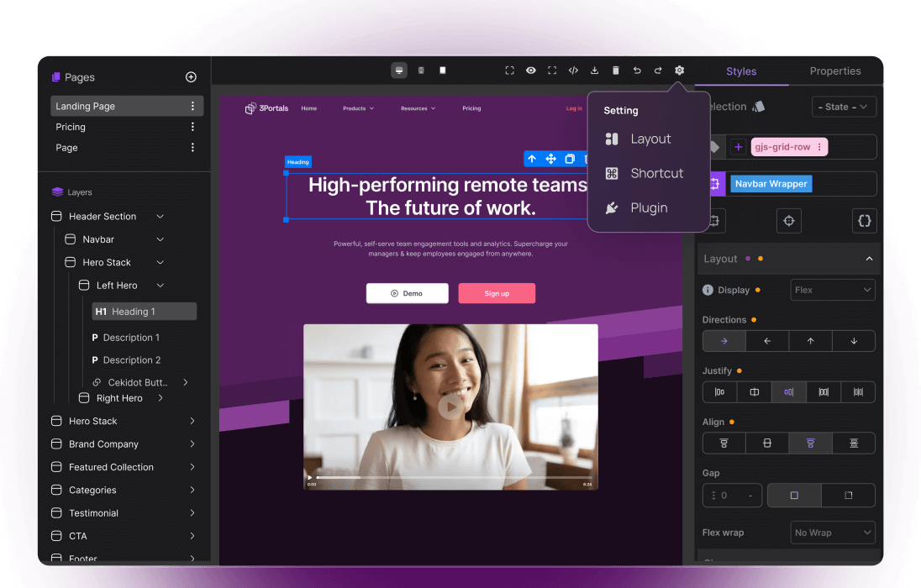Open gjs-grid-row class options

click(x=819, y=147)
